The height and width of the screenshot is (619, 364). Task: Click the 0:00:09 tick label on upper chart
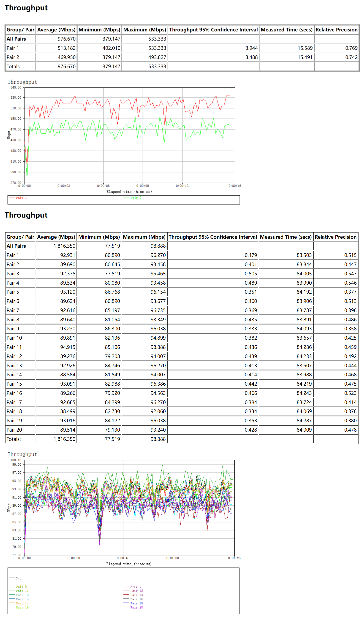pos(143,186)
